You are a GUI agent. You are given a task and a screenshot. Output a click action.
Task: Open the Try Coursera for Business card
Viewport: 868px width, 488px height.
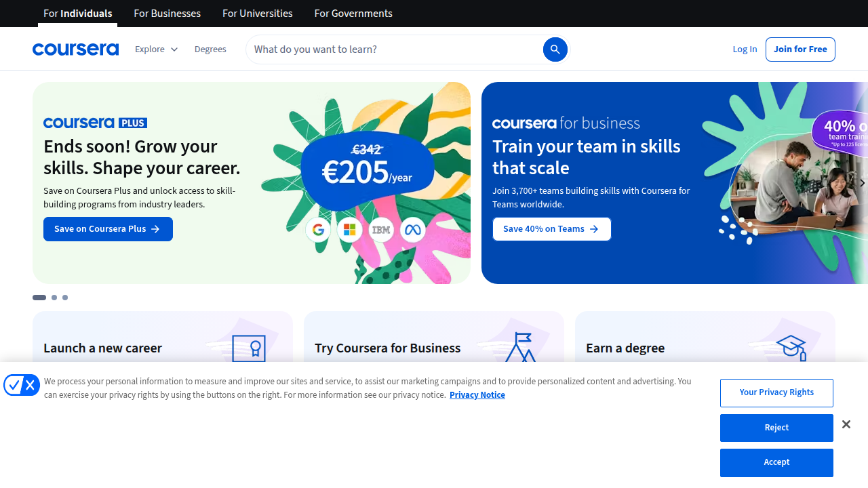434,337
